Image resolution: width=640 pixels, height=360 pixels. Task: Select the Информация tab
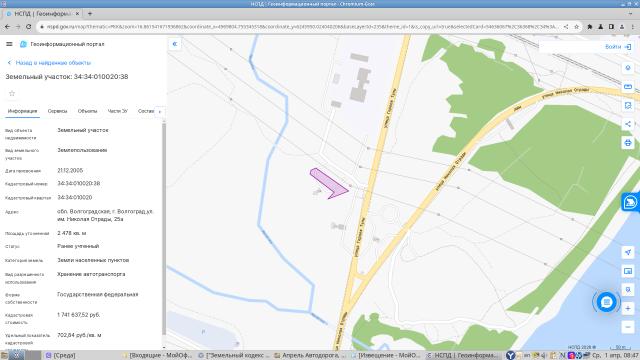tap(22, 111)
